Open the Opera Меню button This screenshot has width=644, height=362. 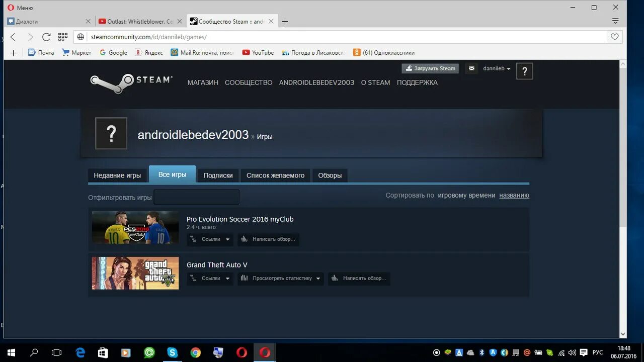point(20,8)
